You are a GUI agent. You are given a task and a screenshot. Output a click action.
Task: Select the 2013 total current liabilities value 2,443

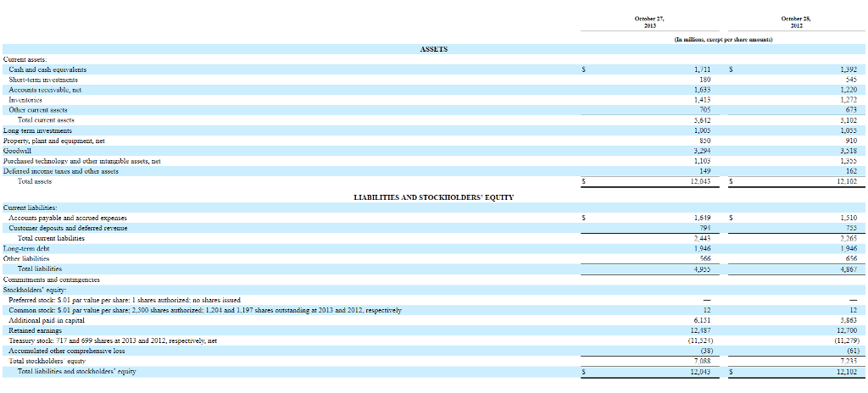[x=702, y=238]
